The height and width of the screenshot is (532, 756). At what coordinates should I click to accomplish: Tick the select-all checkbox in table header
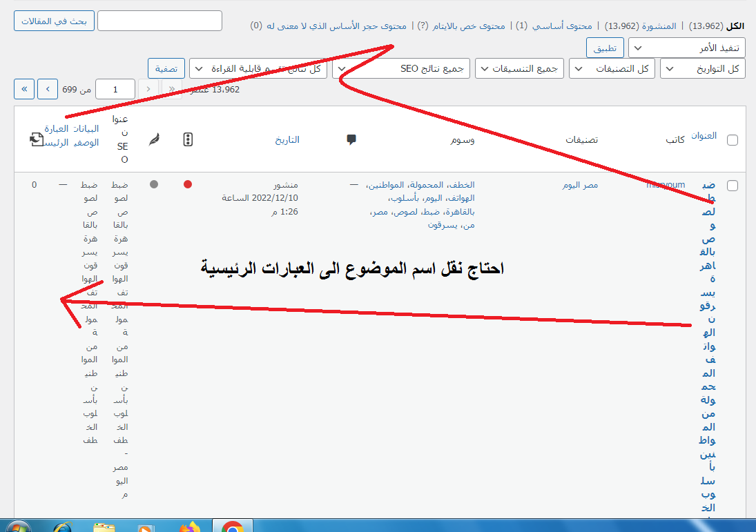click(x=733, y=140)
